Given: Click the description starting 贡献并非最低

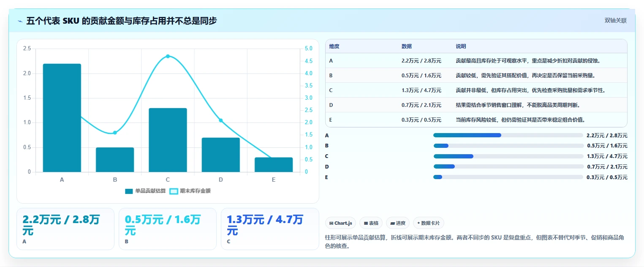Looking at the screenshot, I should click(531, 90).
